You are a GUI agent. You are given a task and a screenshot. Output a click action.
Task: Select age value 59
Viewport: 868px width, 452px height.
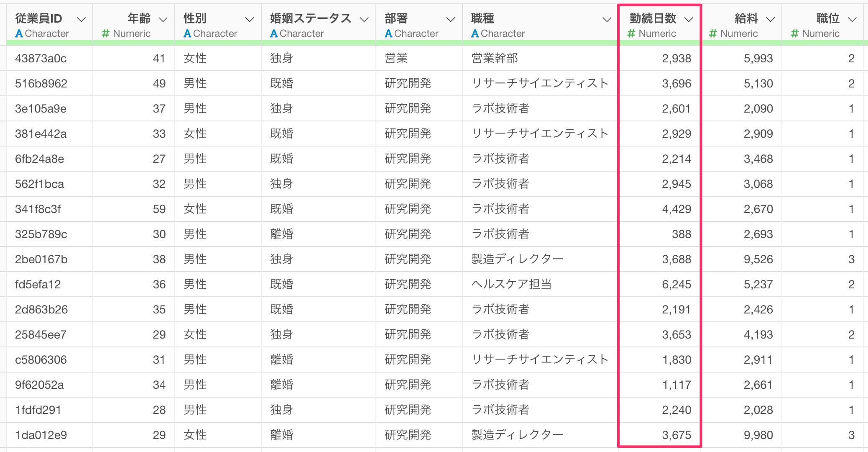(x=159, y=209)
